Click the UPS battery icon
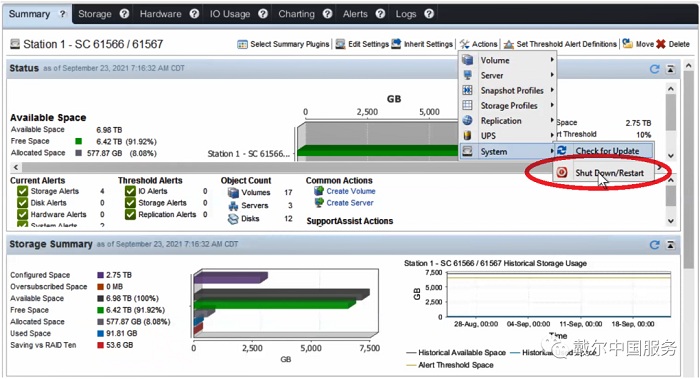Screen dimensions: 700x379 (467, 135)
